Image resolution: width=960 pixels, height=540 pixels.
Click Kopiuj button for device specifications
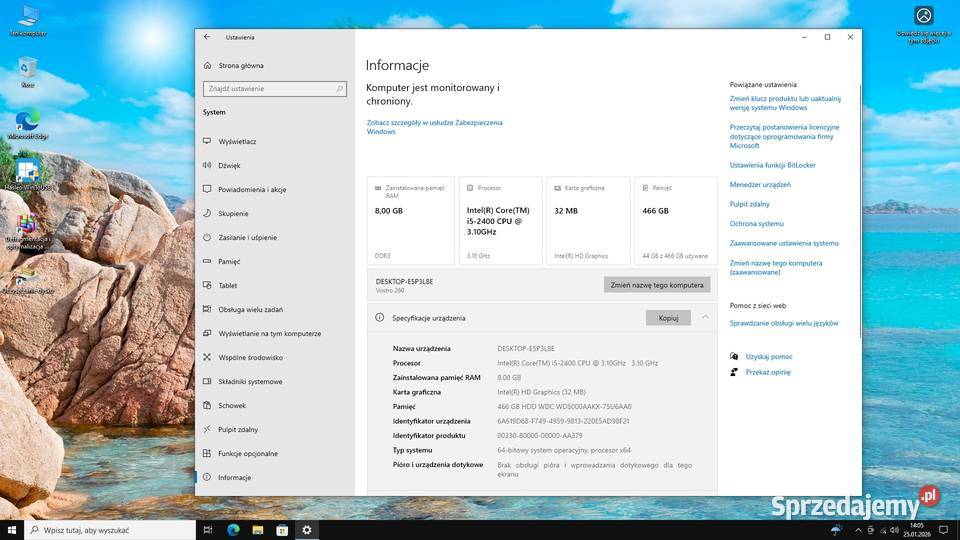(668, 318)
